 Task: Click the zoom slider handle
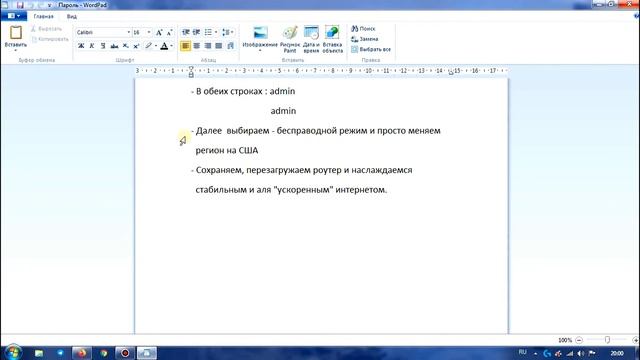tap(607, 340)
